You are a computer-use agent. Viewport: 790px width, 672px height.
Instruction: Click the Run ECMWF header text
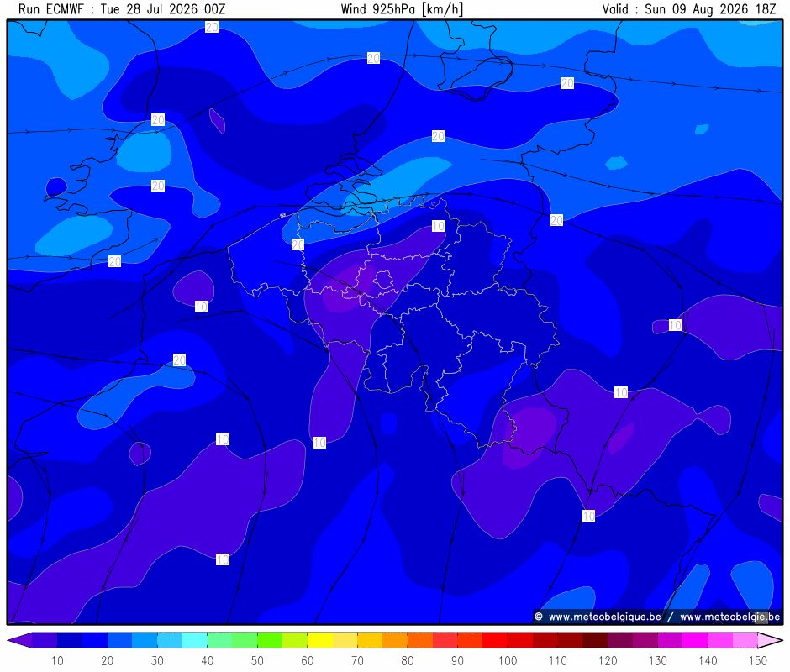pyautogui.click(x=51, y=9)
